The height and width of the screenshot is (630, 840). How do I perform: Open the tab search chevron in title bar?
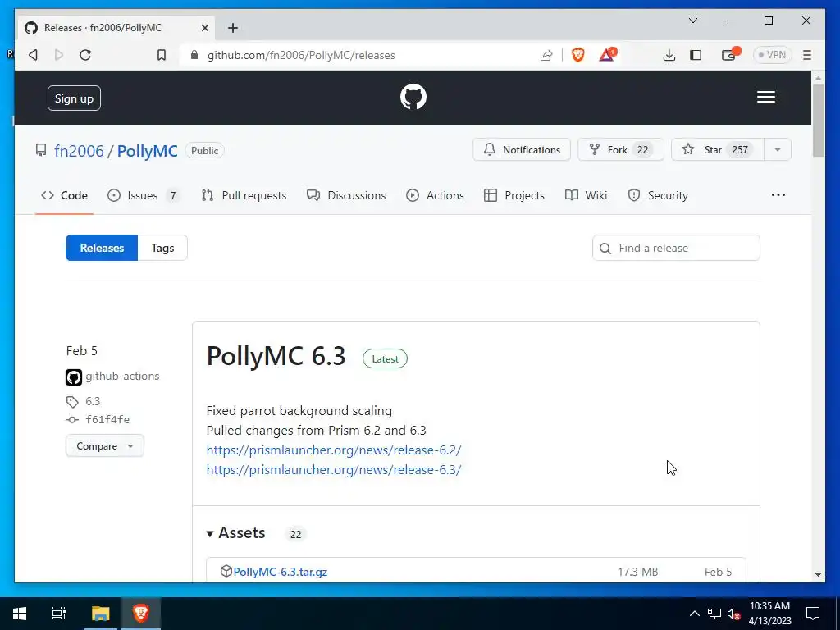coord(692,21)
